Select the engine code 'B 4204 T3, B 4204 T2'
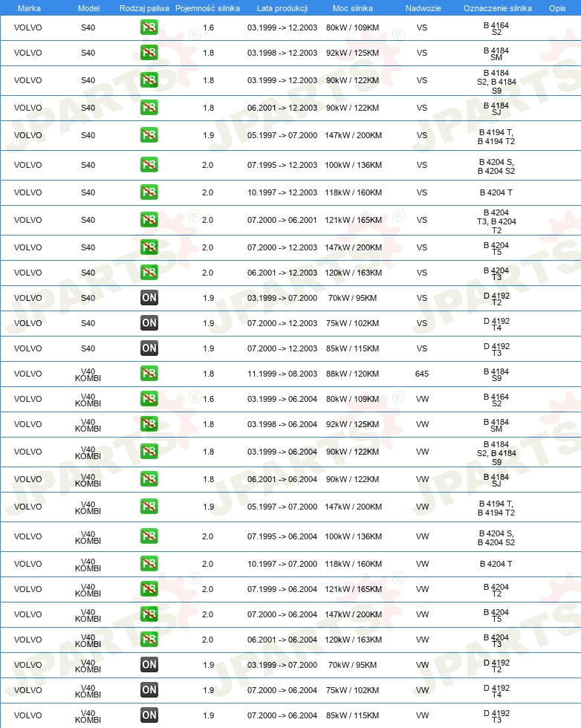This screenshot has width=581, height=728. pos(496,221)
